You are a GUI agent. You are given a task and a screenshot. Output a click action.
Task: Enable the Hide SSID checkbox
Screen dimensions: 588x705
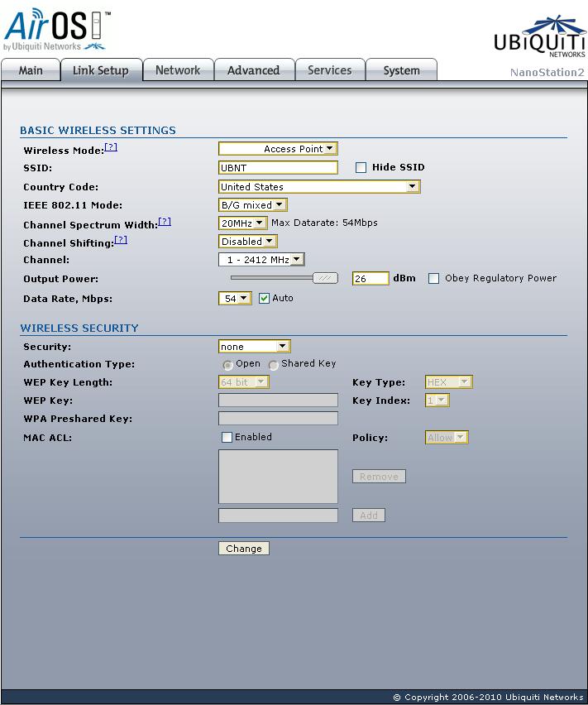(361, 168)
